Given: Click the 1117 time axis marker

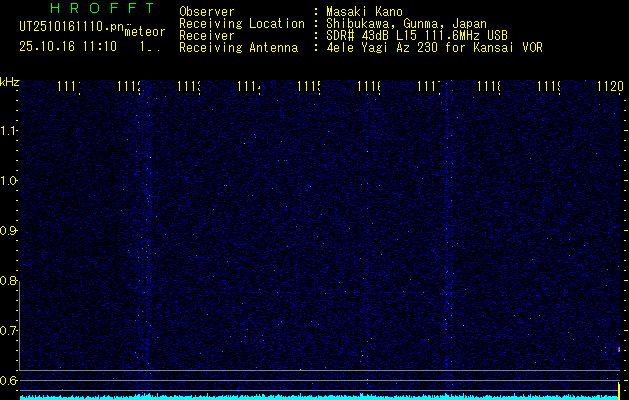Looking at the screenshot, I should [x=428, y=86].
